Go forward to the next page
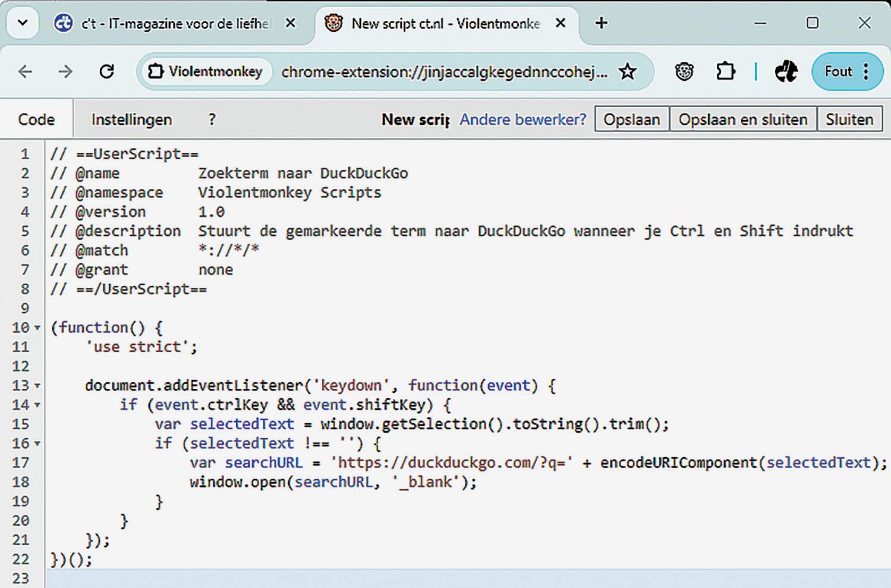The width and height of the screenshot is (891, 588). pyautogui.click(x=65, y=72)
